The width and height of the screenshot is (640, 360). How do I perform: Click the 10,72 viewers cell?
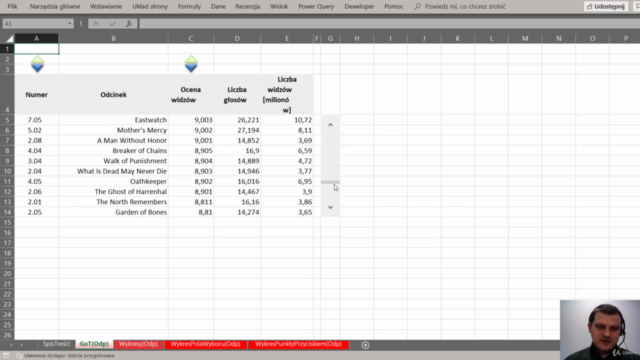click(x=287, y=120)
